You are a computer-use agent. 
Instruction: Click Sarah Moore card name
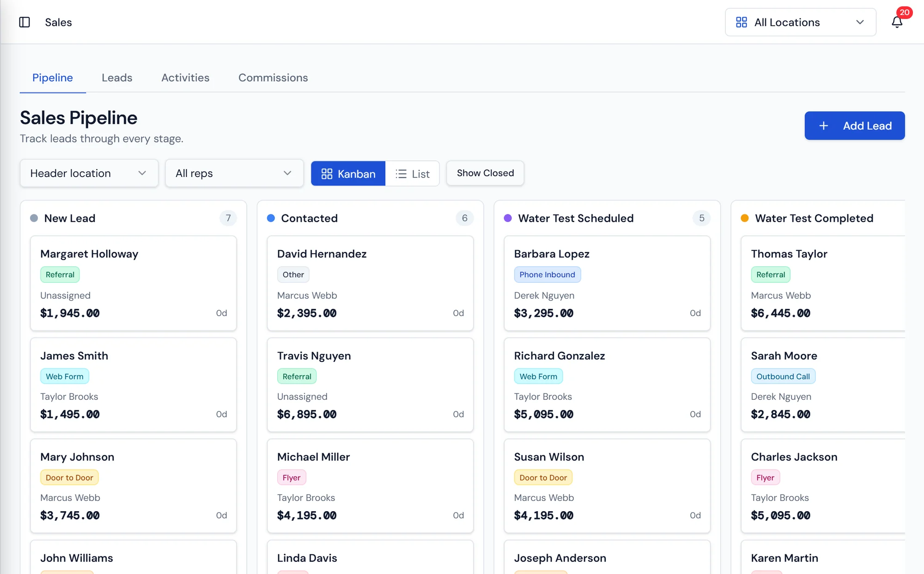point(784,356)
